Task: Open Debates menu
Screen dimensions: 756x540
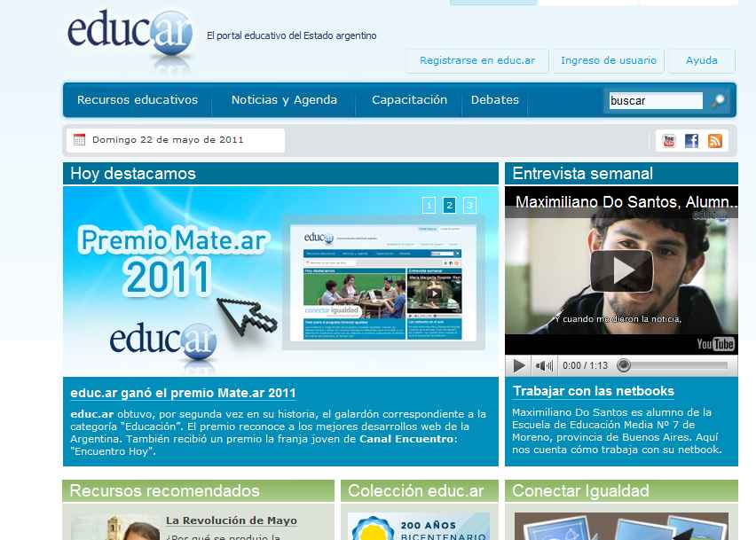Action: [x=494, y=99]
